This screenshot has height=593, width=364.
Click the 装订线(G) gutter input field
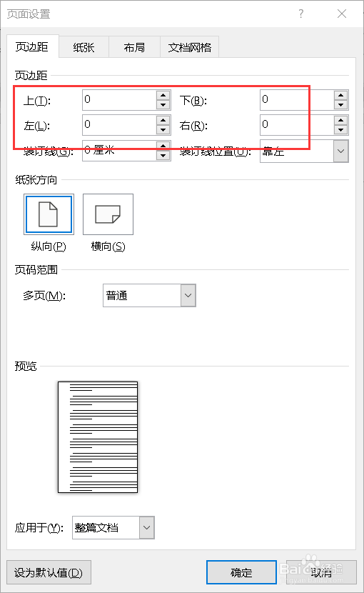point(119,151)
